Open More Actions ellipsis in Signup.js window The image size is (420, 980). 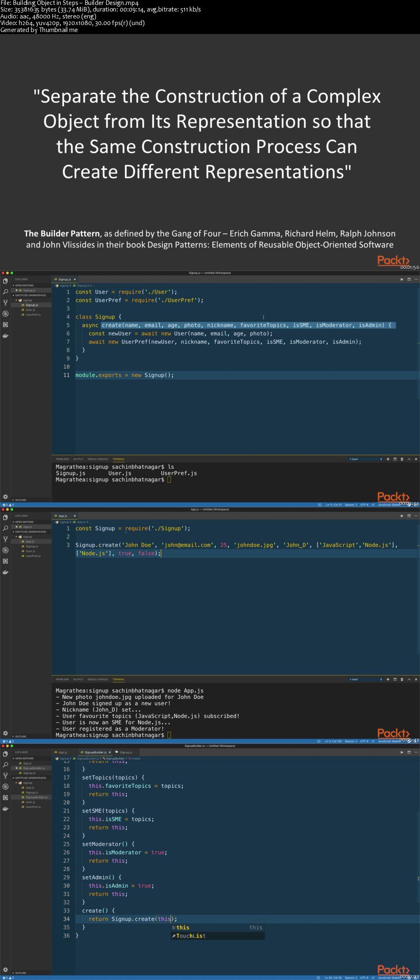(x=416, y=279)
